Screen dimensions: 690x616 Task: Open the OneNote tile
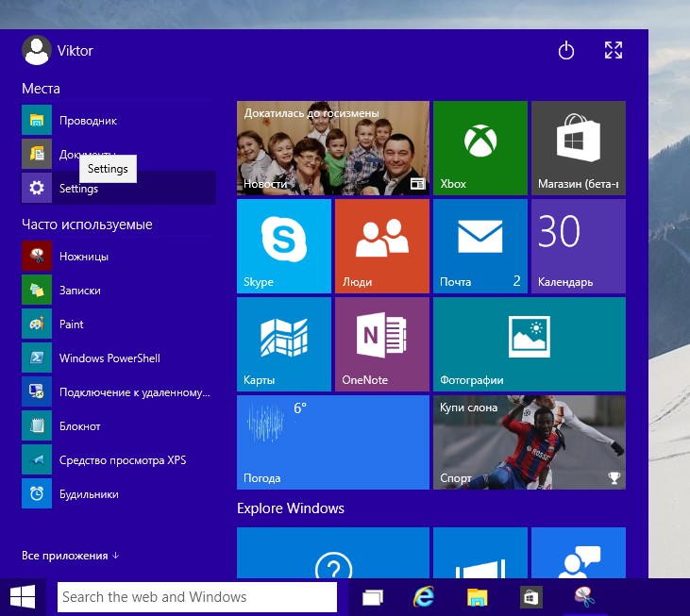point(382,344)
